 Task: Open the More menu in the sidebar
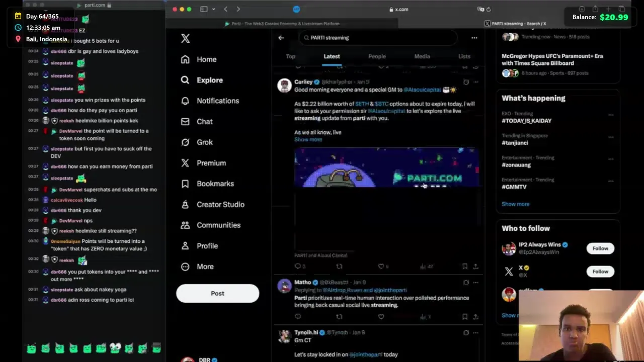click(x=197, y=266)
